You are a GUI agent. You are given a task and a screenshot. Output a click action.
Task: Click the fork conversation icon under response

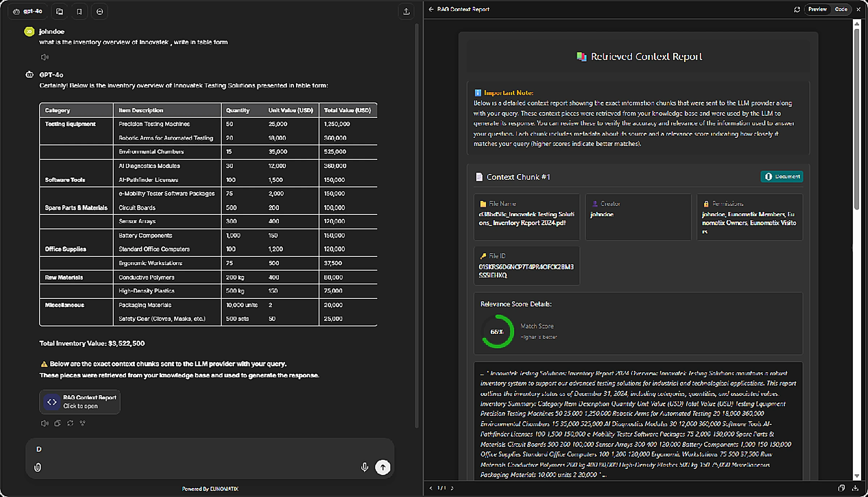[83, 423]
